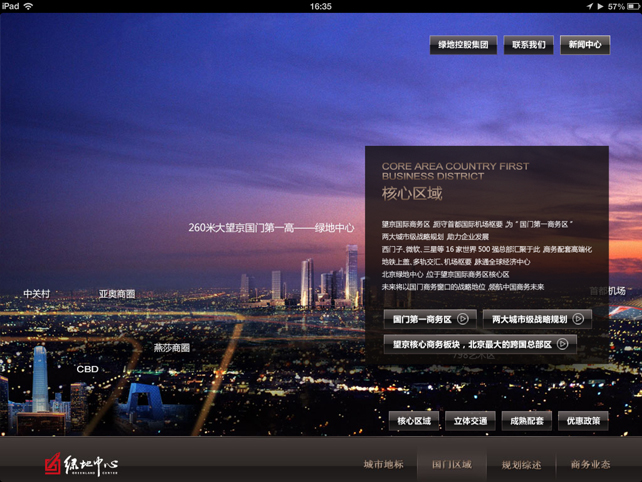Open 联系我们 contact page
642x482 pixels.
pos(529,45)
